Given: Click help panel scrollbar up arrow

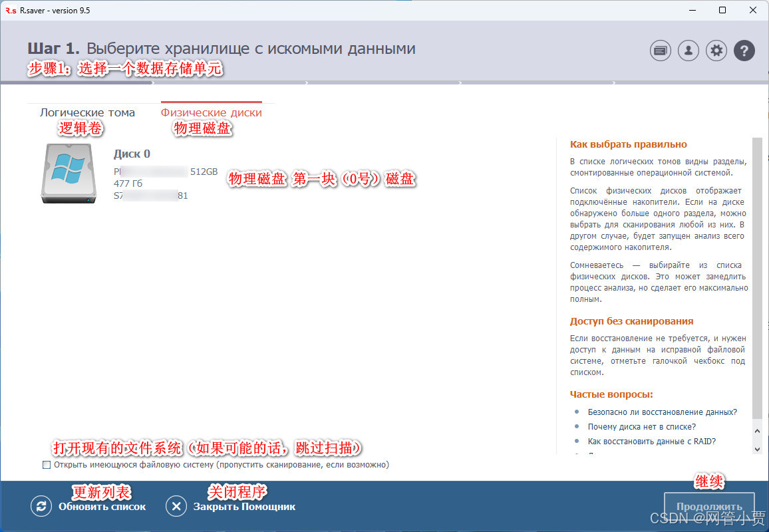Looking at the screenshot, I should click(x=757, y=431).
